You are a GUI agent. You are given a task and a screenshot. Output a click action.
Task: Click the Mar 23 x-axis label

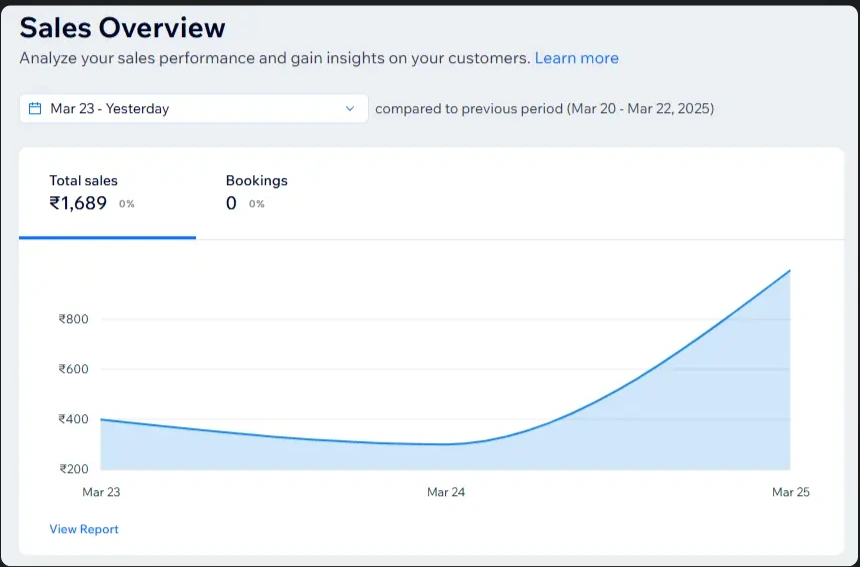point(101,492)
